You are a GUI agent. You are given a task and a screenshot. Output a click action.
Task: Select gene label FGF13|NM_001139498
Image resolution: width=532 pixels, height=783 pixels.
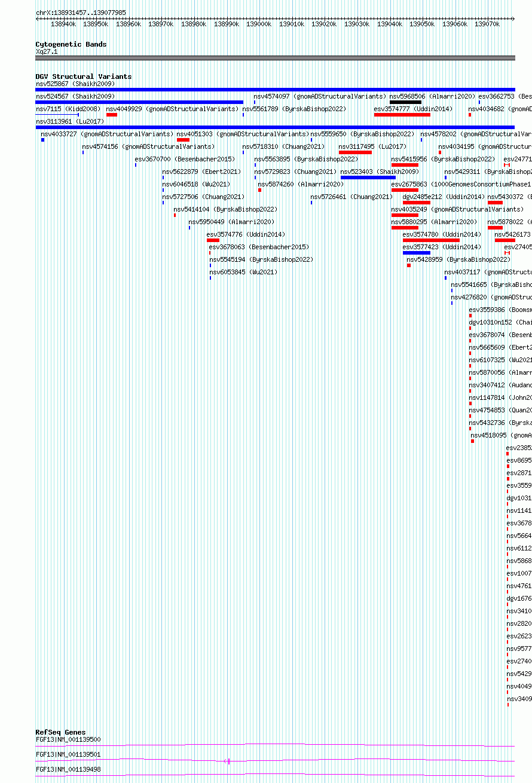pyautogui.click(x=68, y=769)
